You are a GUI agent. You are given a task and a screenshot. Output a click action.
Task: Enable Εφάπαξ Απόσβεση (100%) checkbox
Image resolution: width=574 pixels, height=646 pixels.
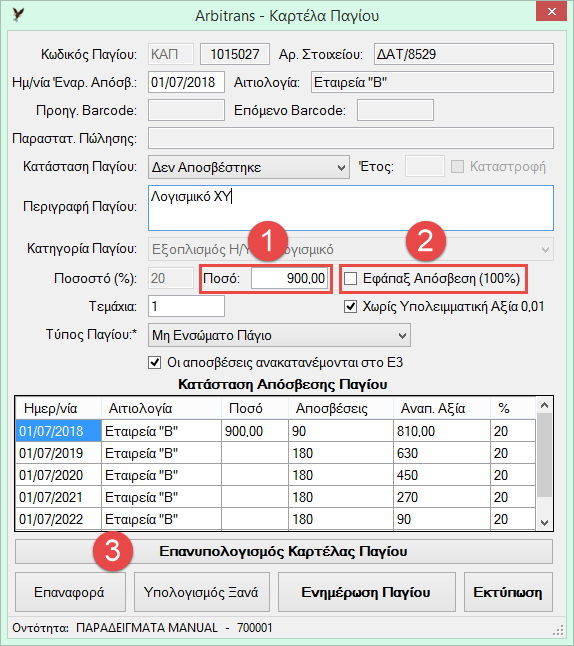coord(351,279)
